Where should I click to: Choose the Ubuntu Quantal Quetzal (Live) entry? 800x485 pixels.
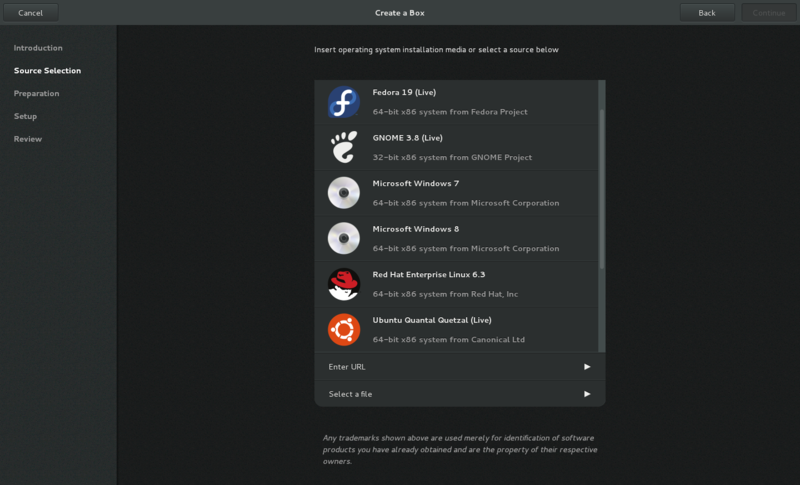456,330
